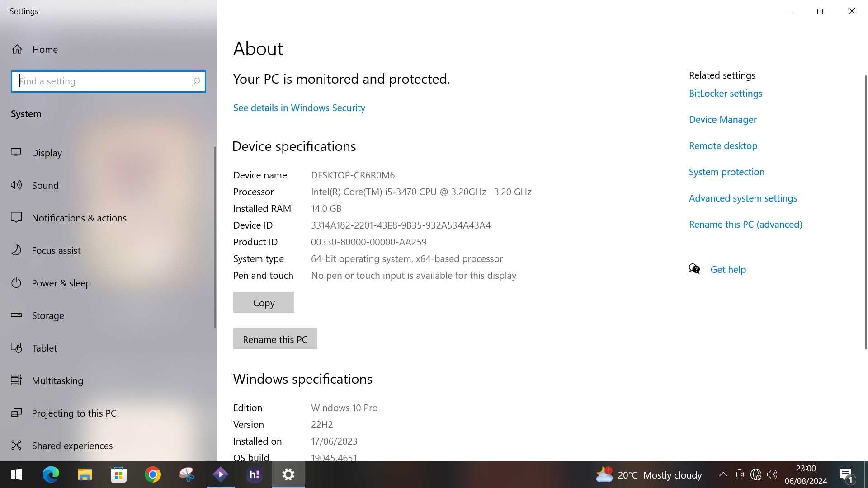Go to Focus assist
868x488 pixels.
tap(56, 250)
